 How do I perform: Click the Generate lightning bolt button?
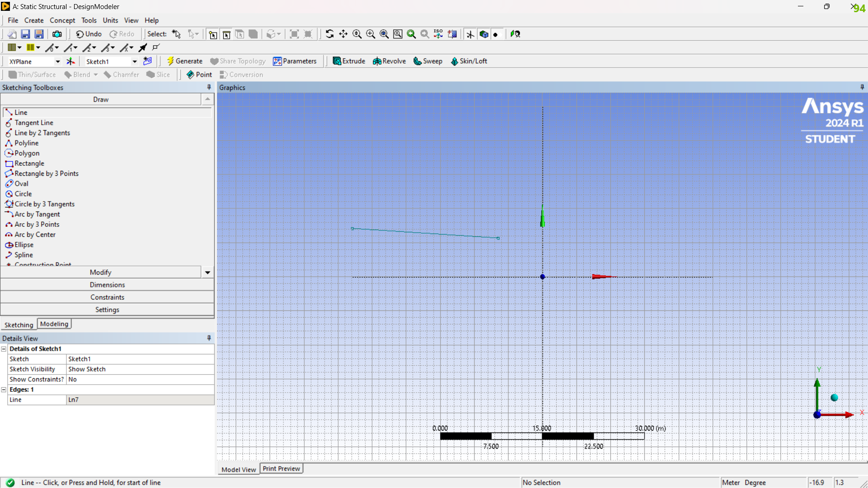click(x=184, y=61)
